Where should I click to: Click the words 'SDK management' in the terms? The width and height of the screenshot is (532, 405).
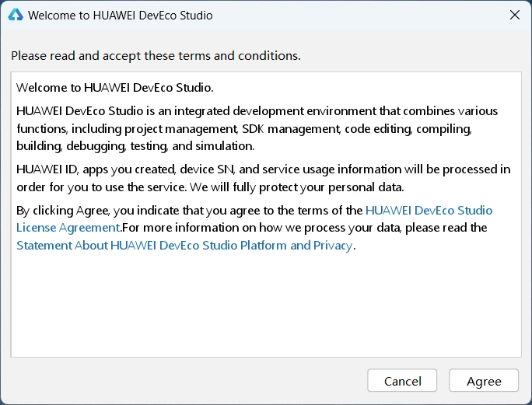click(x=290, y=128)
